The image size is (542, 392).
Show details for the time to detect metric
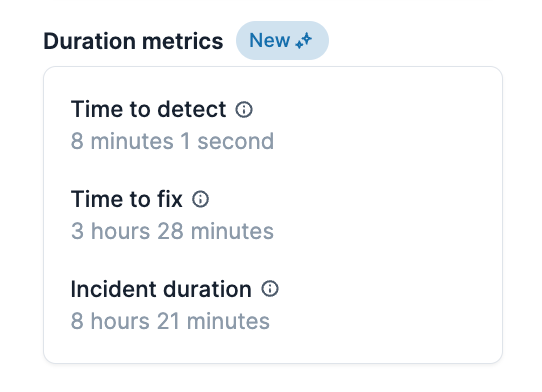tap(244, 110)
